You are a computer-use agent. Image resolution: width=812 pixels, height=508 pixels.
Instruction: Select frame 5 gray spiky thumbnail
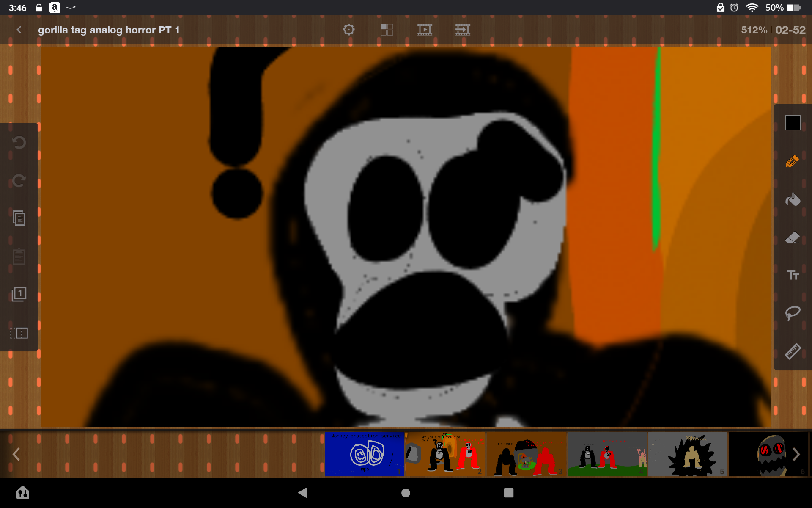688,454
